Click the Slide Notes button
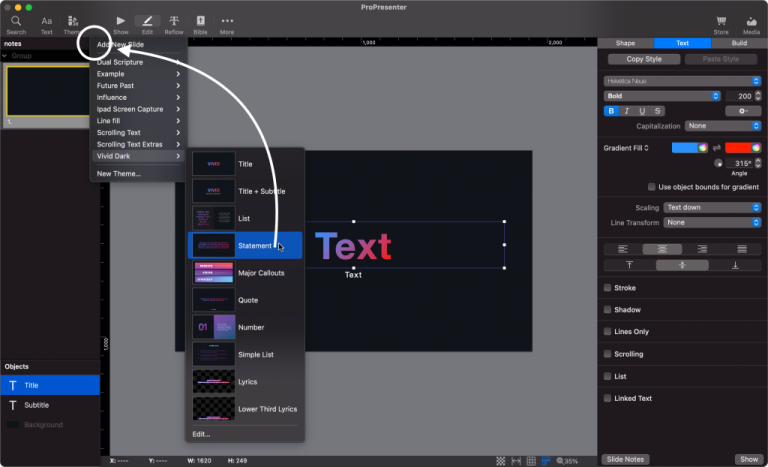This screenshot has width=768, height=467. click(624, 459)
